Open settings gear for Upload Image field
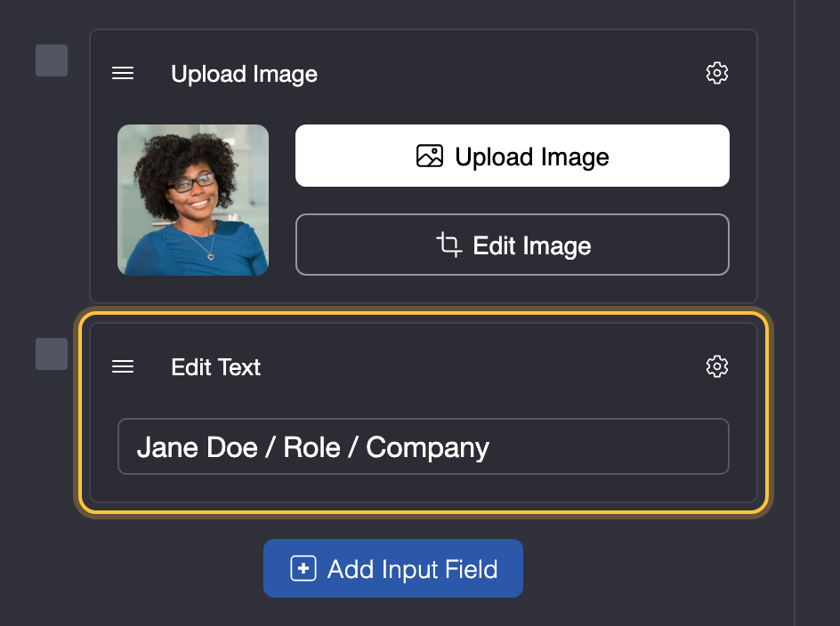The width and height of the screenshot is (840, 626). tap(717, 73)
